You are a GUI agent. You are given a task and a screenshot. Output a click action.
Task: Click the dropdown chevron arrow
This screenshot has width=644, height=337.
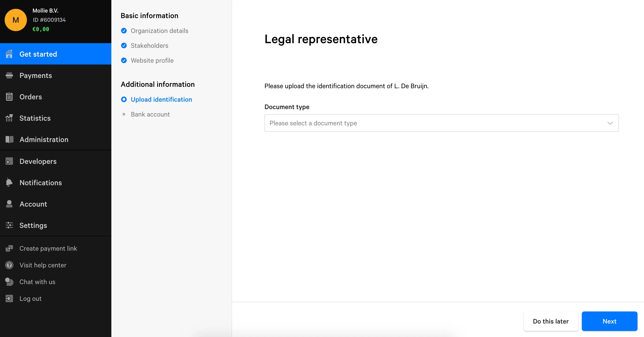point(610,123)
